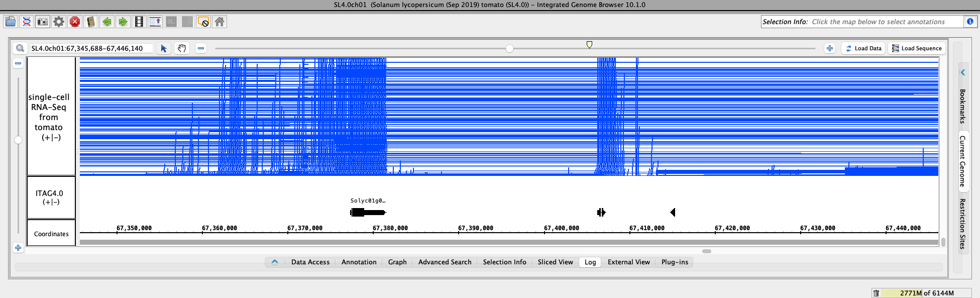This screenshot has width=980, height=298.
Task: Open the Data Access tab
Action: click(310, 262)
